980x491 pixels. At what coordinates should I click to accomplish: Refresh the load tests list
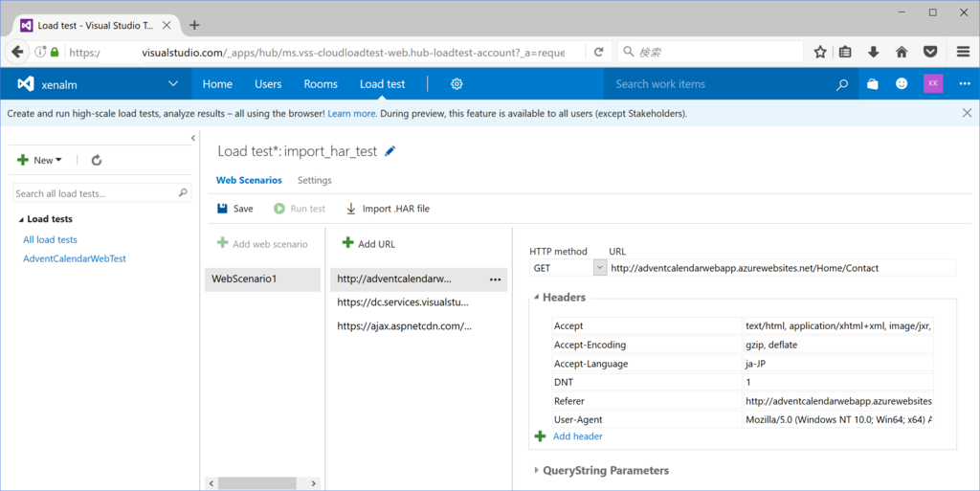[x=97, y=161]
